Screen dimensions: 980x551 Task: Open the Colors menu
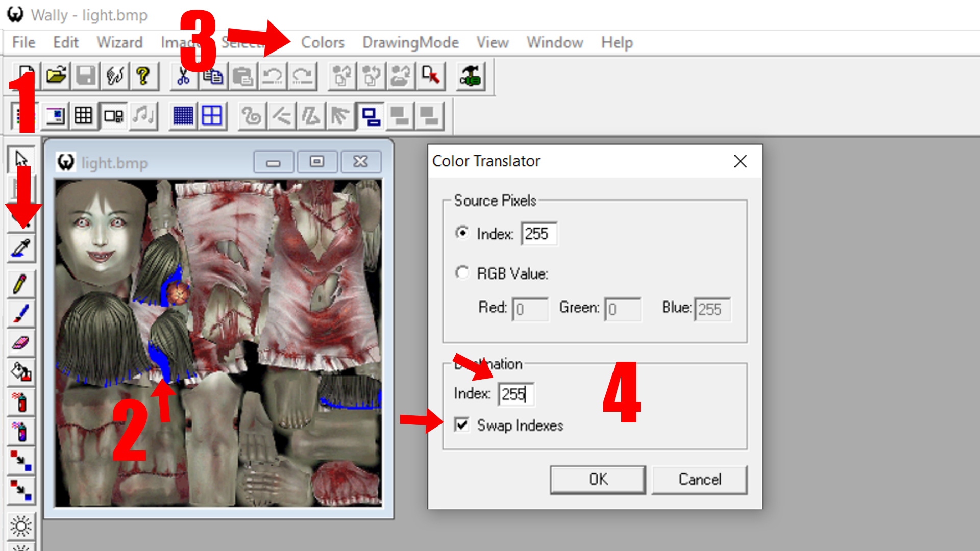coord(323,42)
